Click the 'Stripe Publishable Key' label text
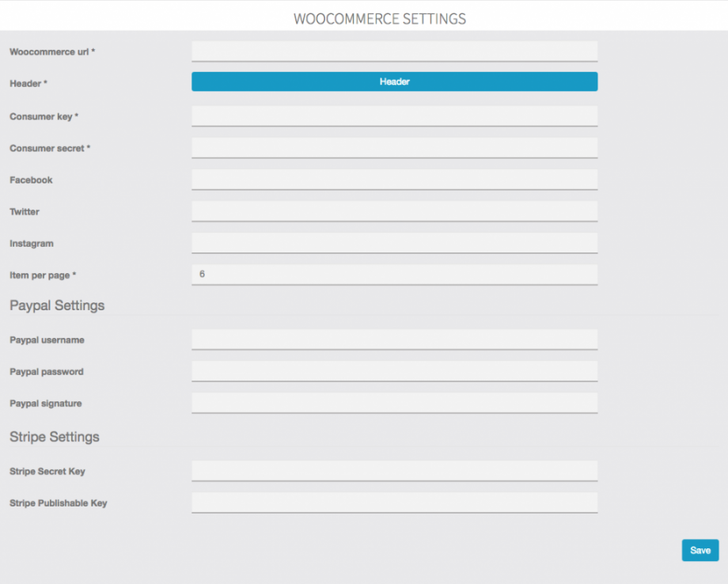Screen dimensions: 728x584 click(59, 503)
